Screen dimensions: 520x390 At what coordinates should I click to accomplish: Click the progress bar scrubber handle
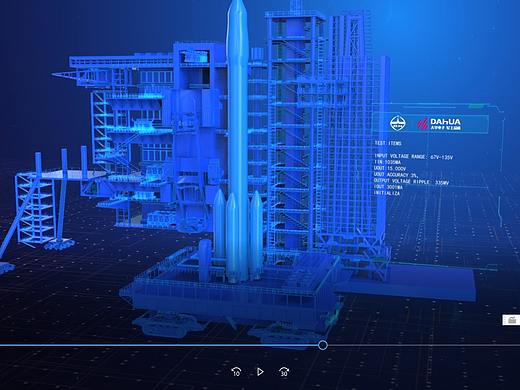[322, 345]
